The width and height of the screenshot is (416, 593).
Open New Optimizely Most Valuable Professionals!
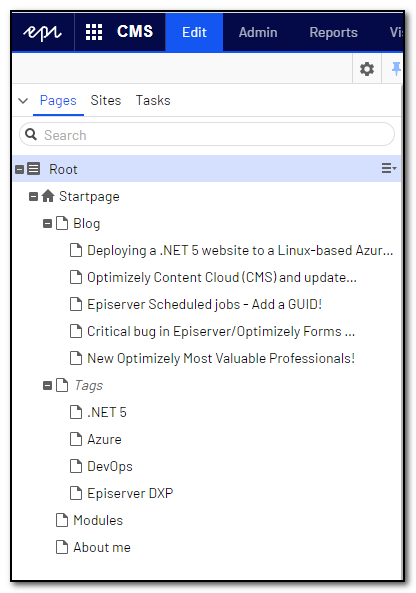point(221,359)
